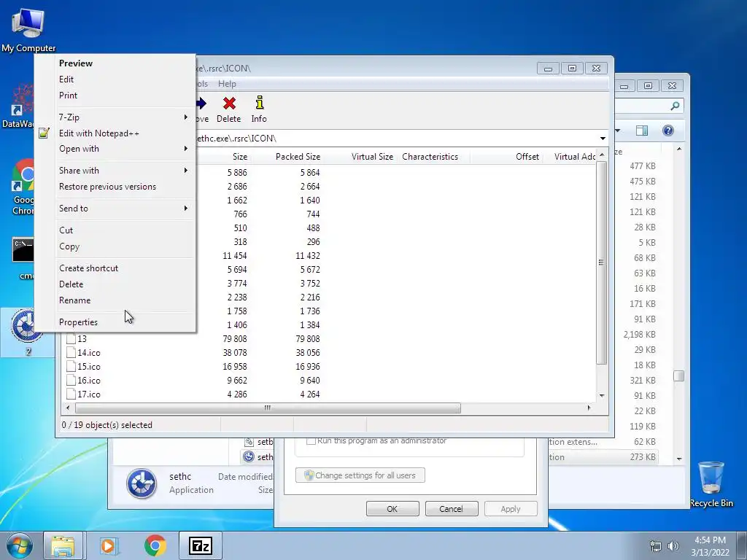747x560 pixels.
Task: Click the 7-Zip taskbar button
Action: pos(200,545)
